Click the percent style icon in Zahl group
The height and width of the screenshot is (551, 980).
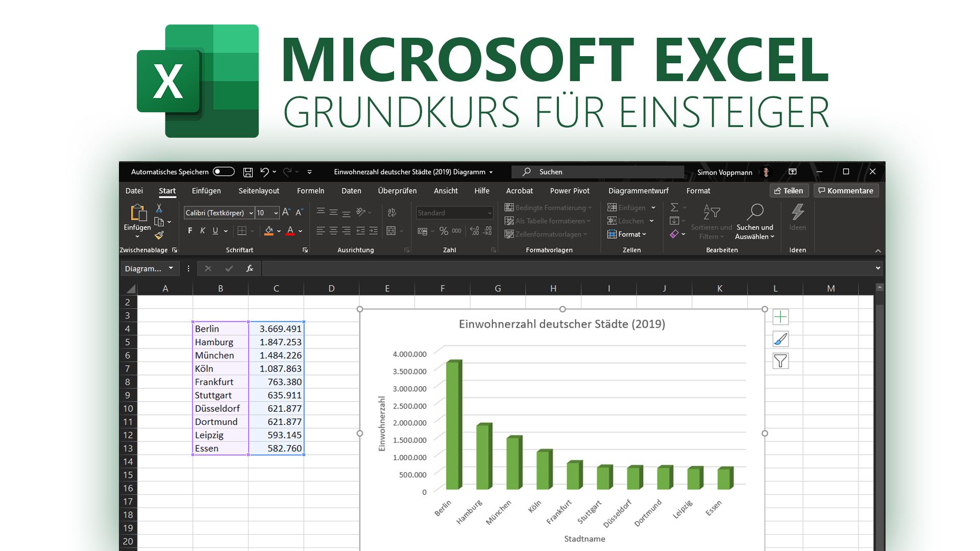444,231
